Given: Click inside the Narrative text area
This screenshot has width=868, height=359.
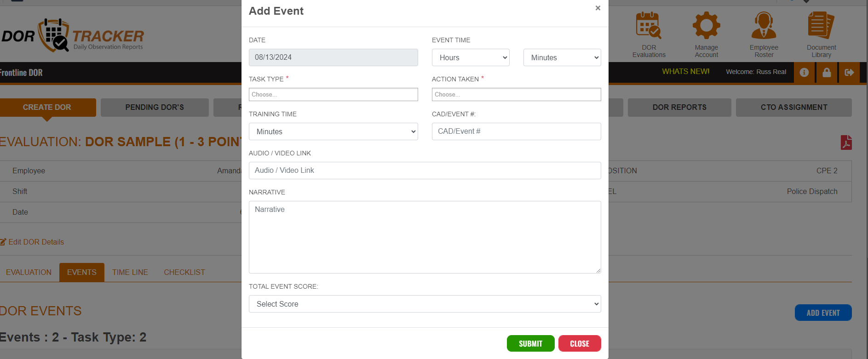Looking at the screenshot, I should (x=425, y=237).
